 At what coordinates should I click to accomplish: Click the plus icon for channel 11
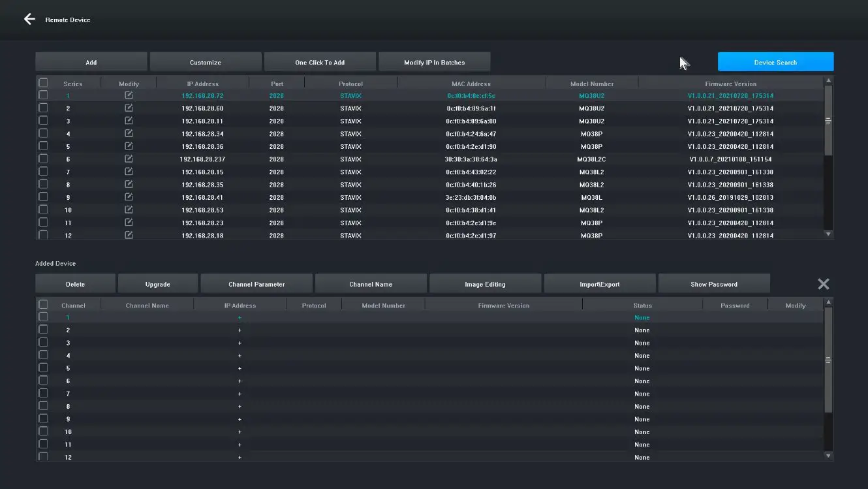click(240, 445)
